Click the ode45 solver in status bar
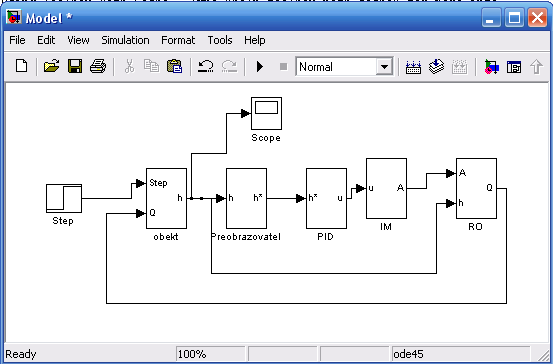553x364 pixels. point(461,354)
